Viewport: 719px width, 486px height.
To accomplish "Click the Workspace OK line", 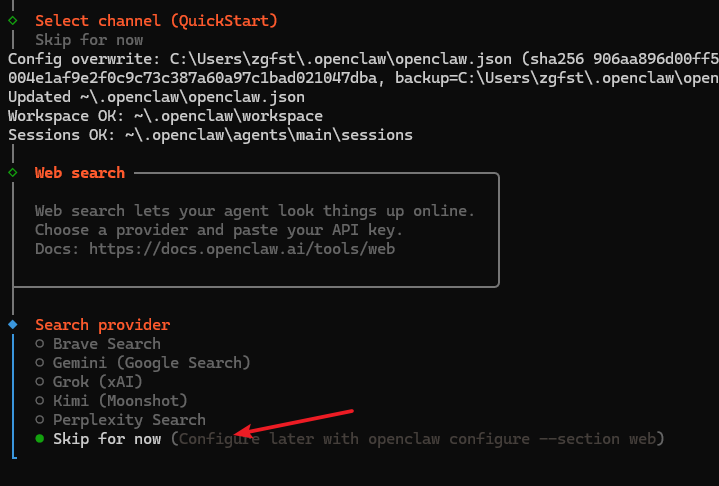I will [x=166, y=116].
